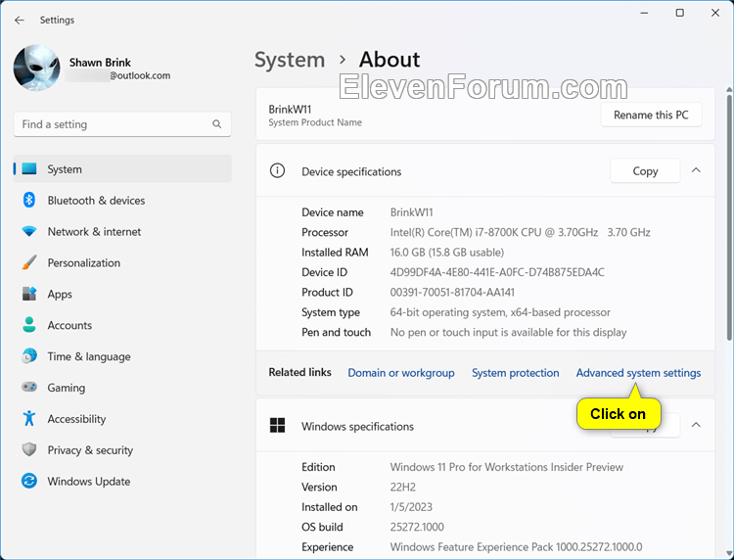Open the Personalization settings page
Image resolution: width=734 pixels, height=560 pixels.
tap(84, 262)
